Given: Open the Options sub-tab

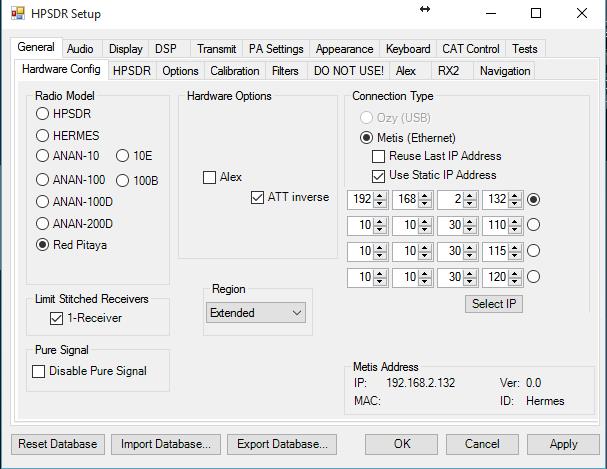Looking at the screenshot, I should click(x=180, y=71).
